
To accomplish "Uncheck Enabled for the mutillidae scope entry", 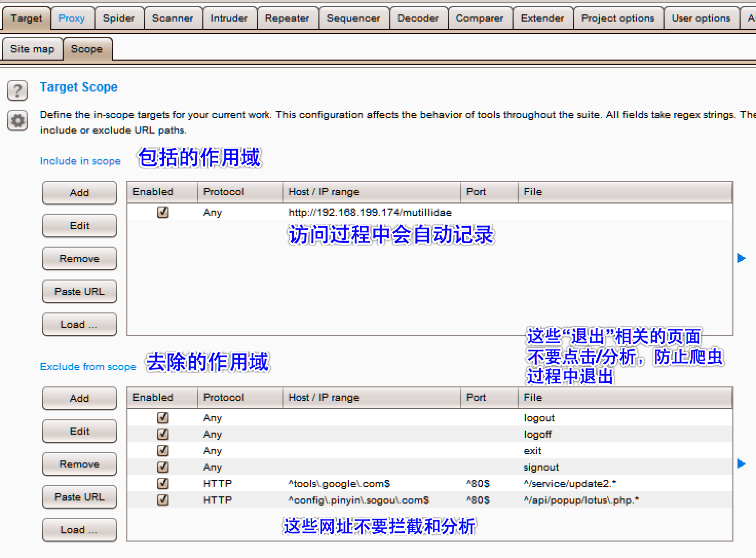I will (162, 212).
